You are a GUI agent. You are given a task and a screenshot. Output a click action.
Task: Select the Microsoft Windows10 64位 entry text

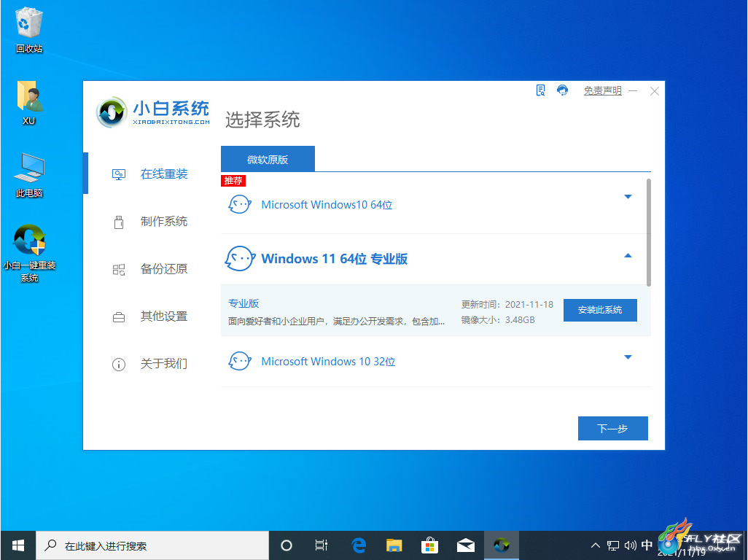pyautogui.click(x=327, y=205)
